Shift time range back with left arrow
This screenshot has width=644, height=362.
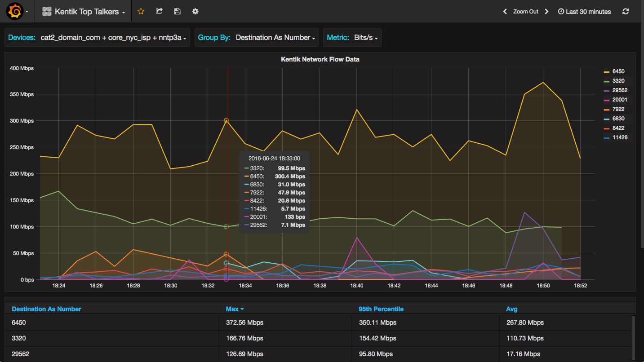505,12
